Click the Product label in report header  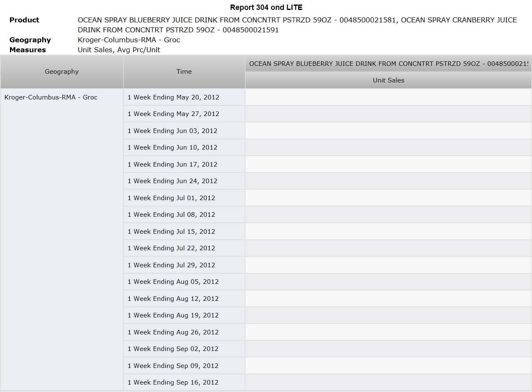24,20
